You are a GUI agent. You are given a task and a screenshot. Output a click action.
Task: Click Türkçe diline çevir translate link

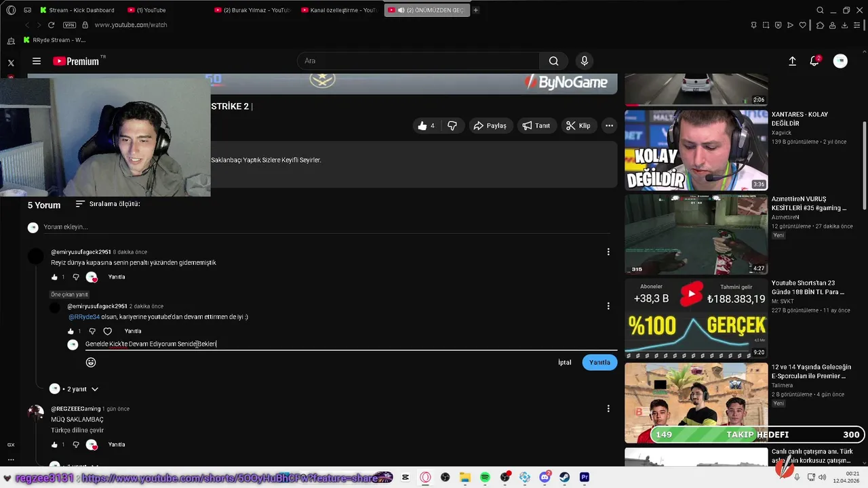77,430
